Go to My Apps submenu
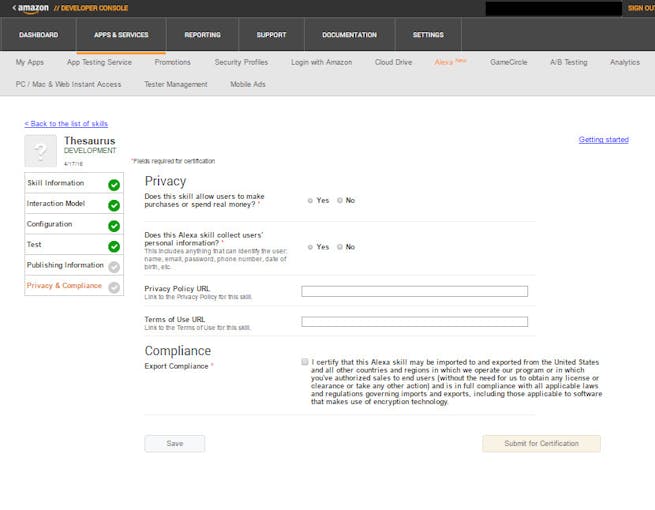Viewport: 655px width, 510px height. [30, 62]
